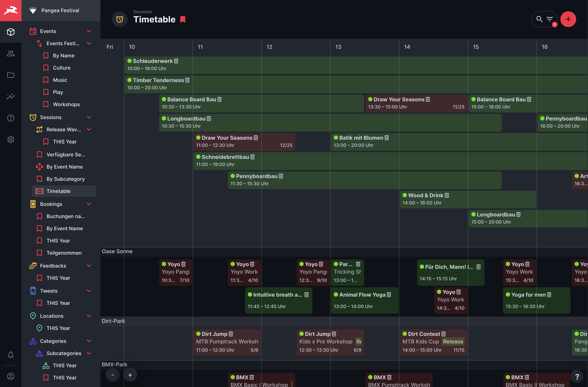The image size is (588, 387).
Task: Click green status dot on Wood & Drink
Action: [x=405, y=195]
